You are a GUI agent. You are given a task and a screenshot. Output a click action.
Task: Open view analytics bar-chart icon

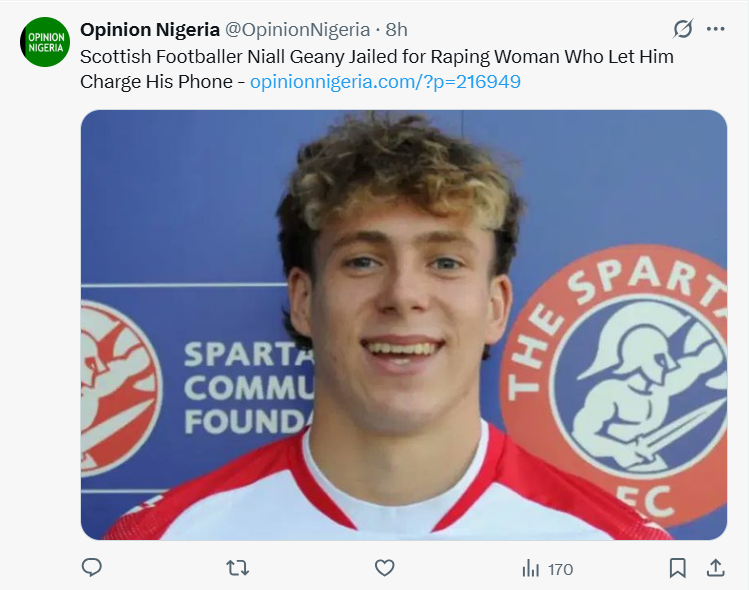point(531,568)
